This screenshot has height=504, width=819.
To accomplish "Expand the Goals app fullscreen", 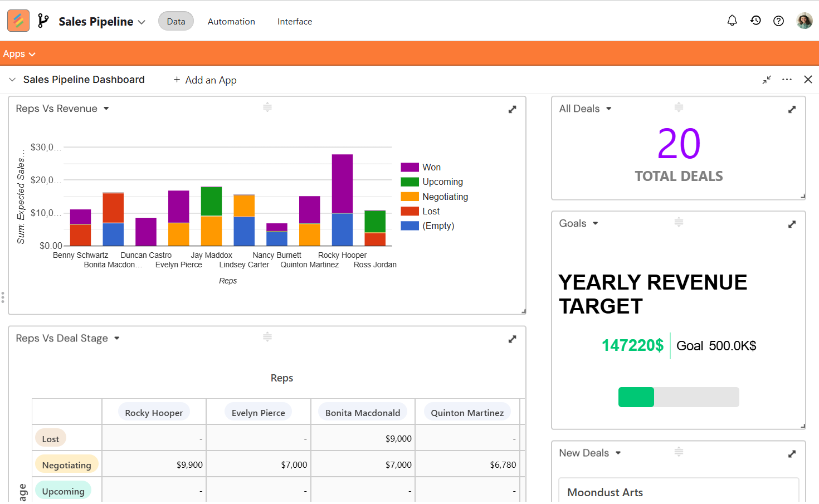I will pos(792,224).
